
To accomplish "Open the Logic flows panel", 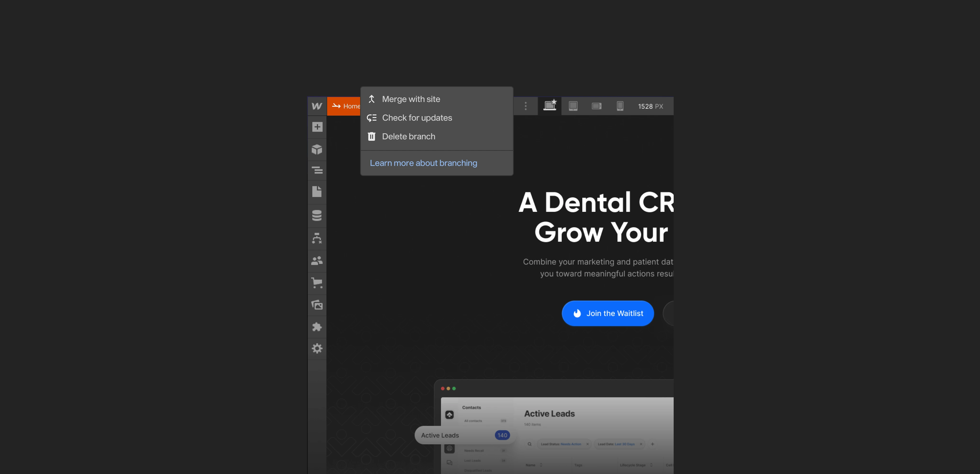I will 317,238.
